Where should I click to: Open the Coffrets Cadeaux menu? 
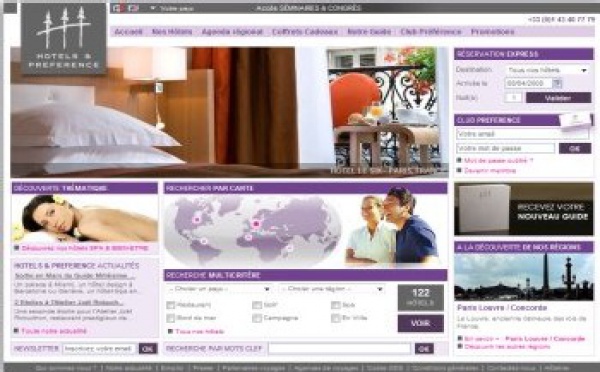point(305,32)
